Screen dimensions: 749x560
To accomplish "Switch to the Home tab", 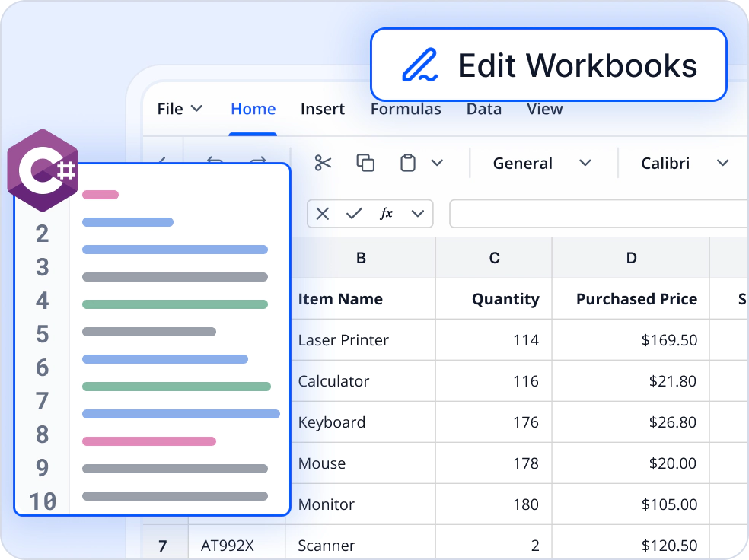I will [253, 109].
